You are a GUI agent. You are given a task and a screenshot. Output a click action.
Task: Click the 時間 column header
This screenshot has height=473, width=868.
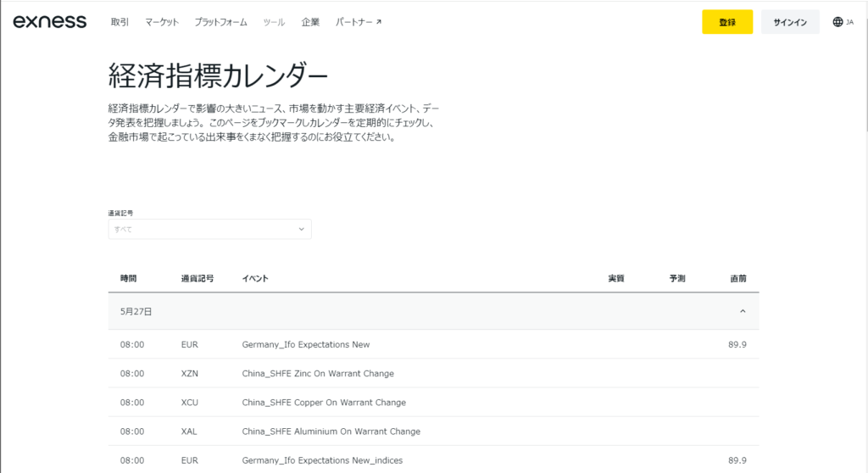129,278
